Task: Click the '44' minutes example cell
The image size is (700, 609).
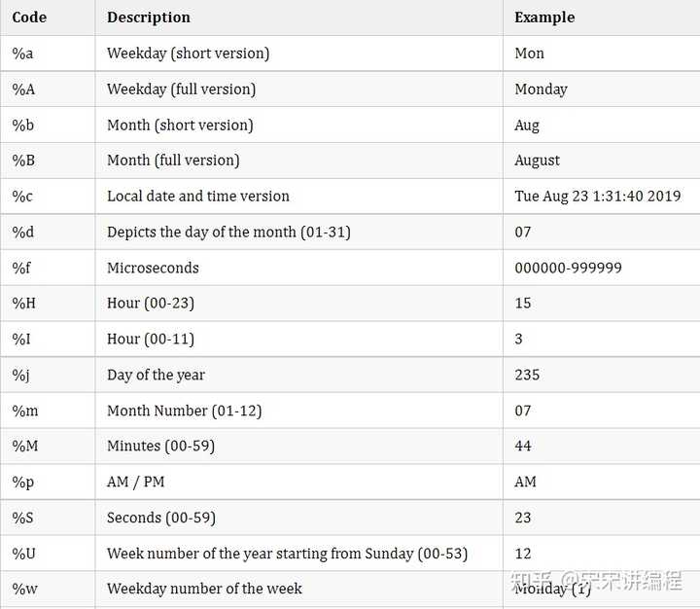Action: pyautogui.click(x=523, y=447)
